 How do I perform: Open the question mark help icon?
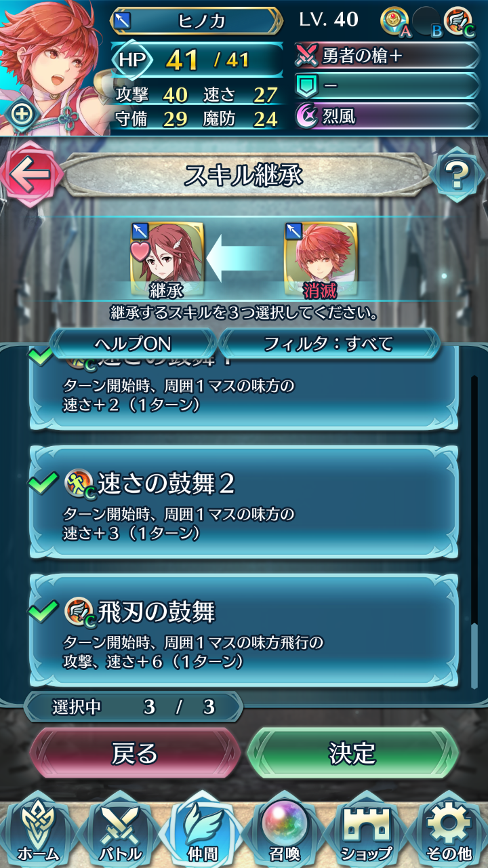456,175
